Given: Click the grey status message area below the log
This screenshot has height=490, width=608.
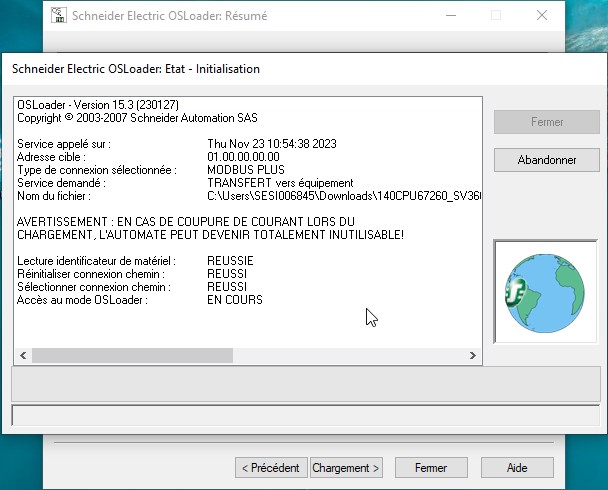Looking at the screenshot, I should [x=306, y=384].
